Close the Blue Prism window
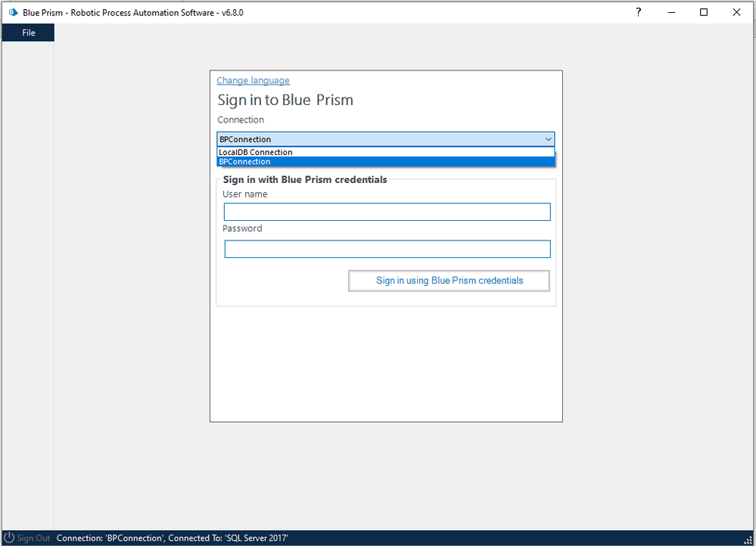 click(736, 12)
